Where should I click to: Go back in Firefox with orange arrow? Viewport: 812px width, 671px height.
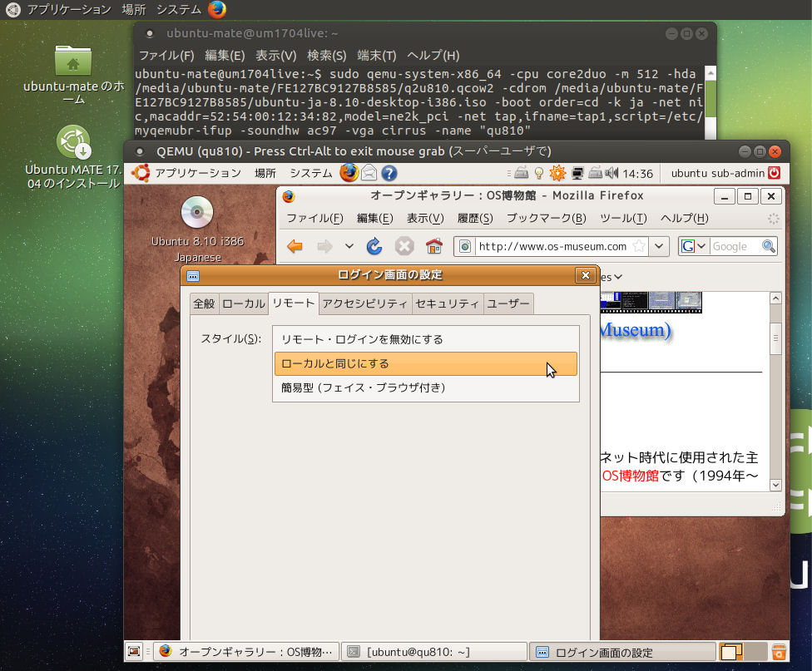[x=295, y=246]
